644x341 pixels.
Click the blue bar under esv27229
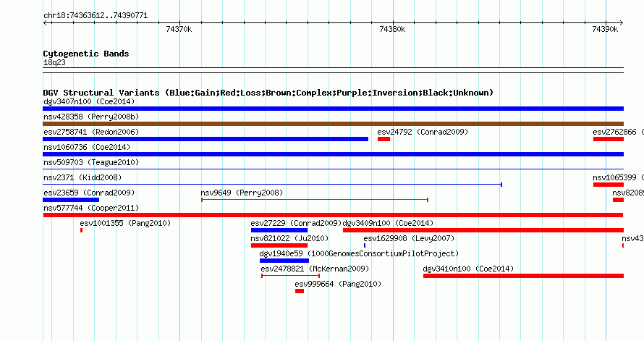279,230
